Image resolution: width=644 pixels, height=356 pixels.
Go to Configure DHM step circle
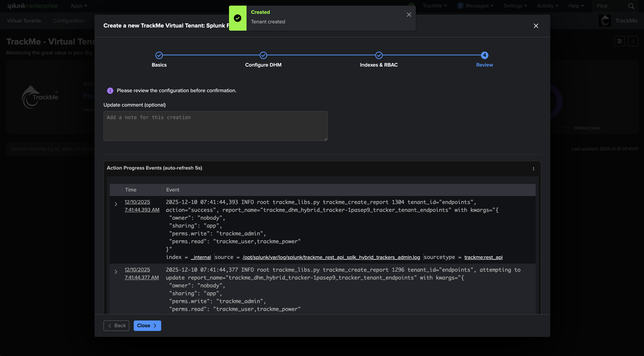tap(263, 55)
